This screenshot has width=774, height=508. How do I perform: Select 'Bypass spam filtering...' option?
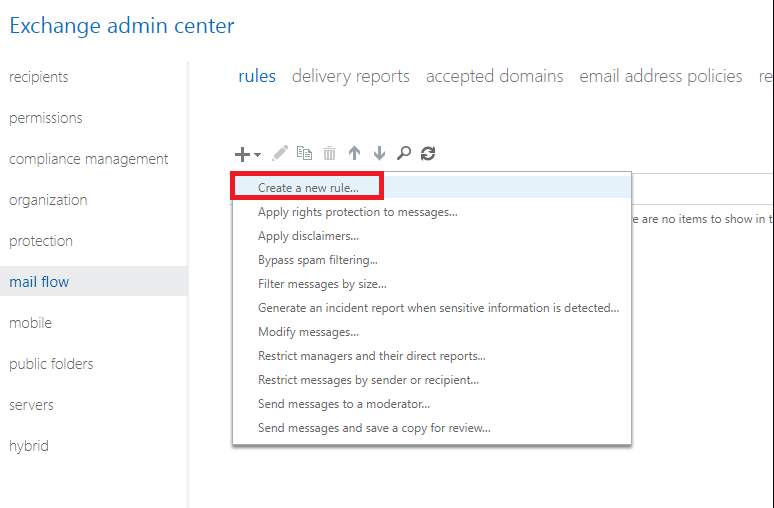pos(317,260)
